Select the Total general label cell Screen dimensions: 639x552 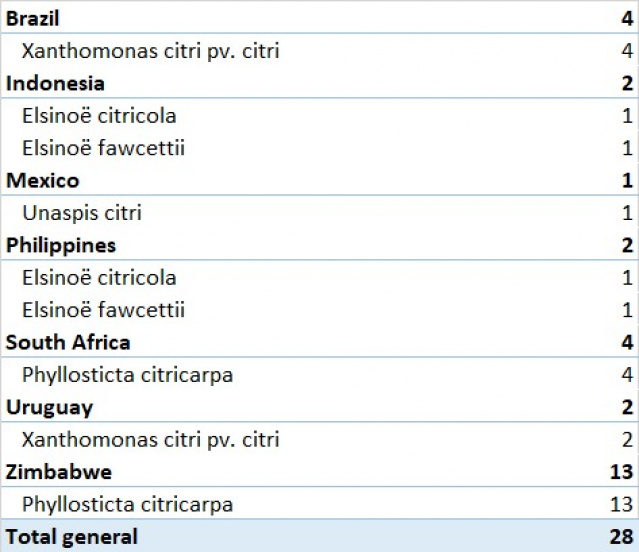72,537
